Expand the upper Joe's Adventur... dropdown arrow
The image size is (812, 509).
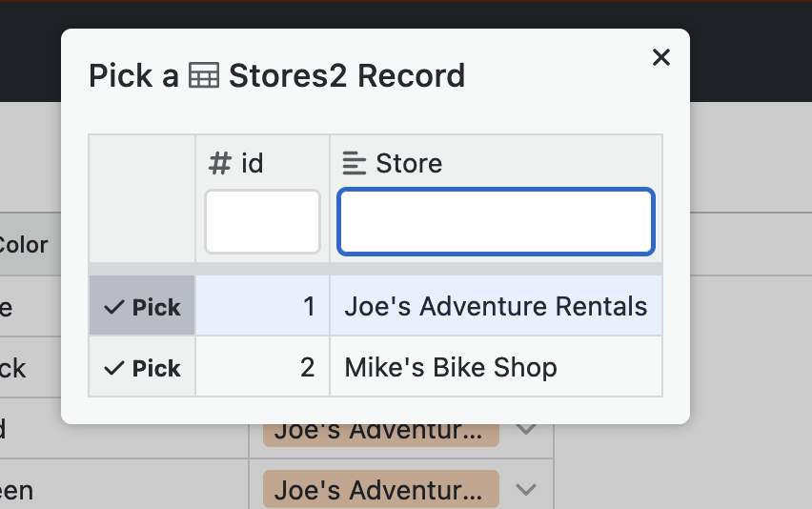(527, 431)
